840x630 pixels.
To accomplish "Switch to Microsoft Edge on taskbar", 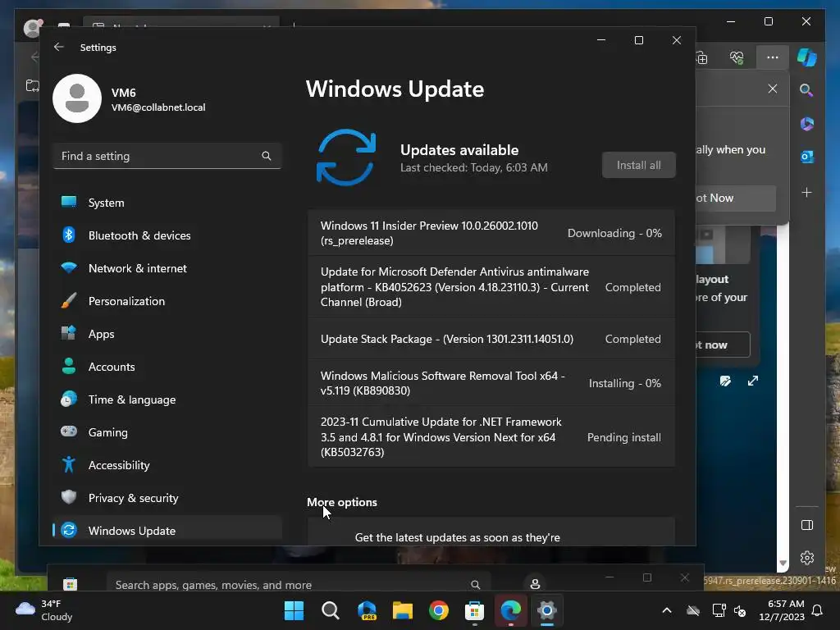I will pyautogui.click(x=510, y=610).
